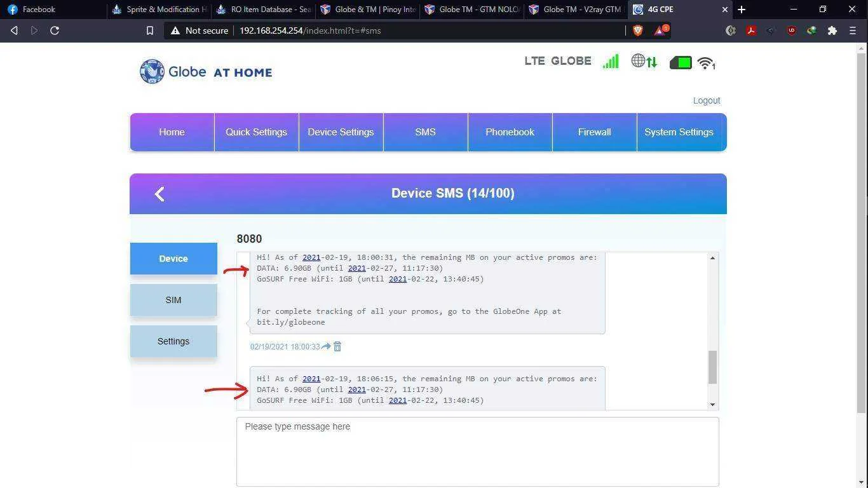This screenshot has width=868, height=488.
Task: Click the address bar URL
Action: click(310, 30)
